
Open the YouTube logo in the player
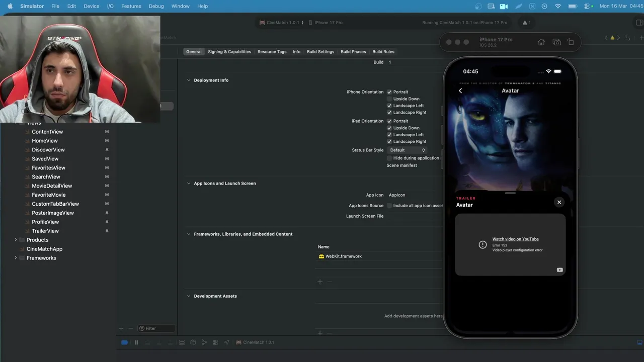pos(559,270)
